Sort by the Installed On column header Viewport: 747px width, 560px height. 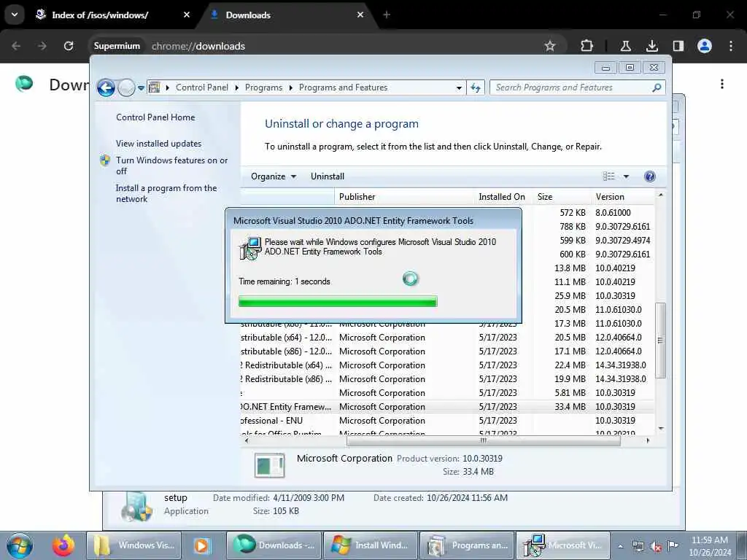pyautogui.click(x=503, y=197)
